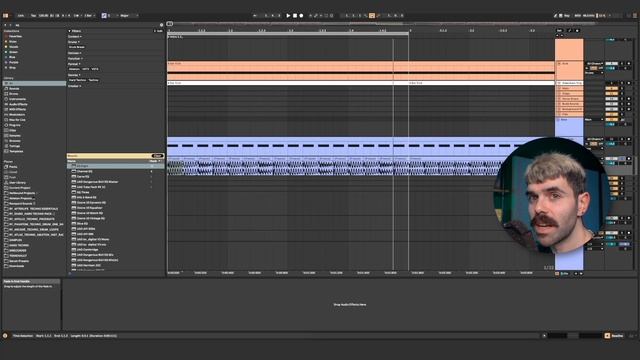Image resolution: width=640 pixels, height=360 pixels.
Task: Open the Bass track output routing dropdown
Action: coord(594,120)
